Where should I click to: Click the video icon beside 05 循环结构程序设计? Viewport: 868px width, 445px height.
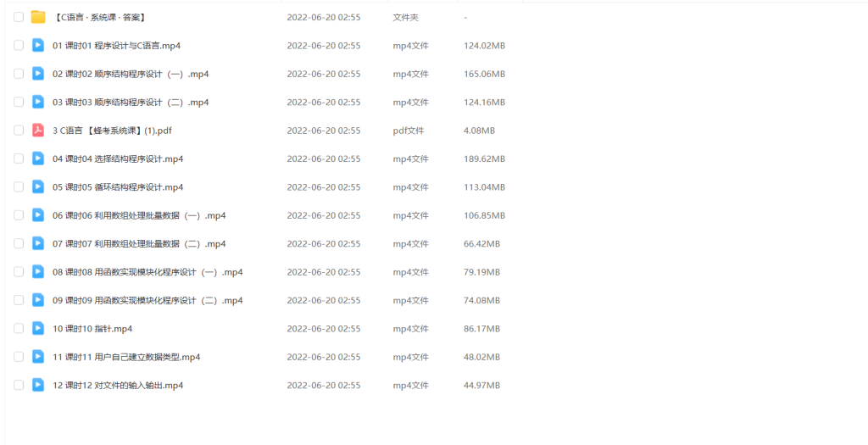point(38,187)
